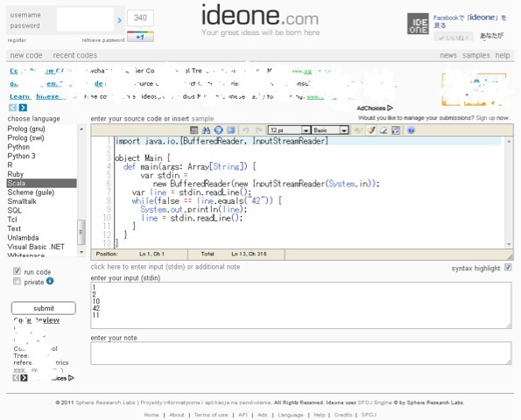The height and width of the screenshot is (420, 521).
Task: Click the language list scrollbar thumb
Action: tap(81, 232)
